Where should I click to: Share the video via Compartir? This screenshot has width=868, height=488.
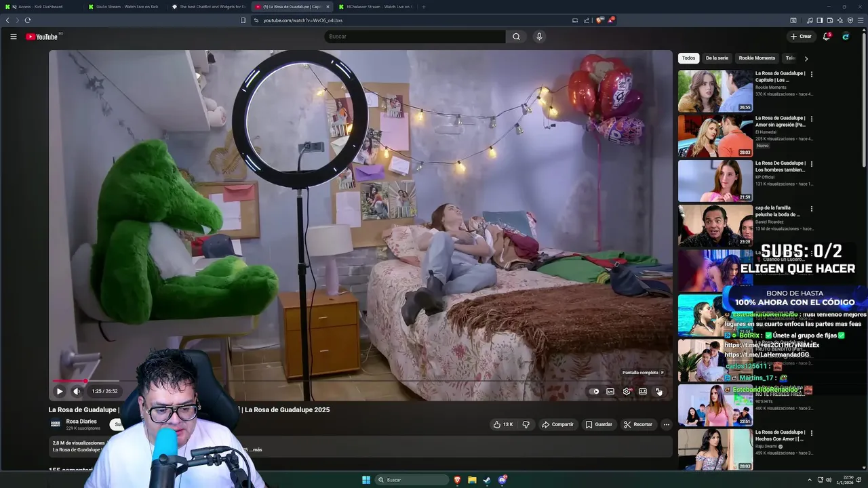(557, 424)
